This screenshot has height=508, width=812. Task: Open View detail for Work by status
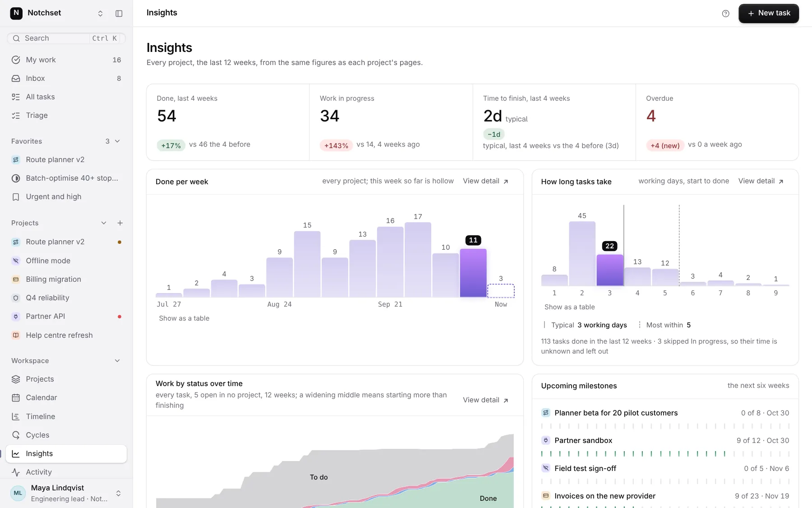(486, 400)
